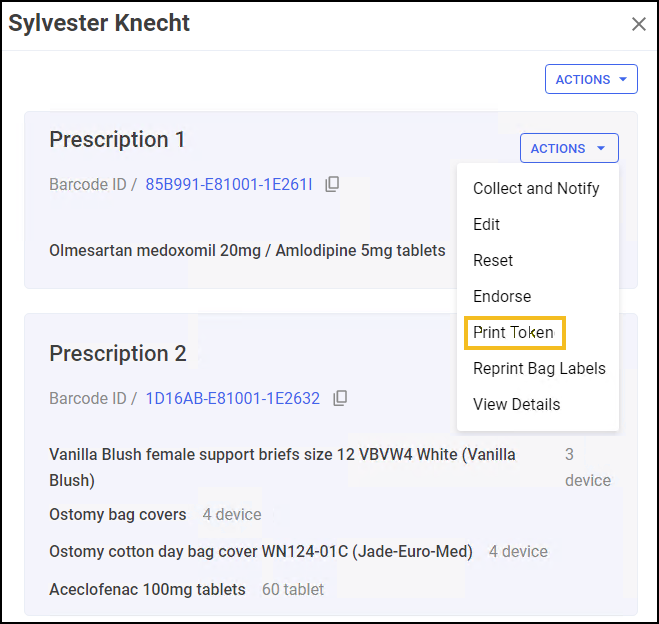This screenshot has height=624, width=659.
Task: Select Edit in the actions menu
Action: click(x=486, y=224)
